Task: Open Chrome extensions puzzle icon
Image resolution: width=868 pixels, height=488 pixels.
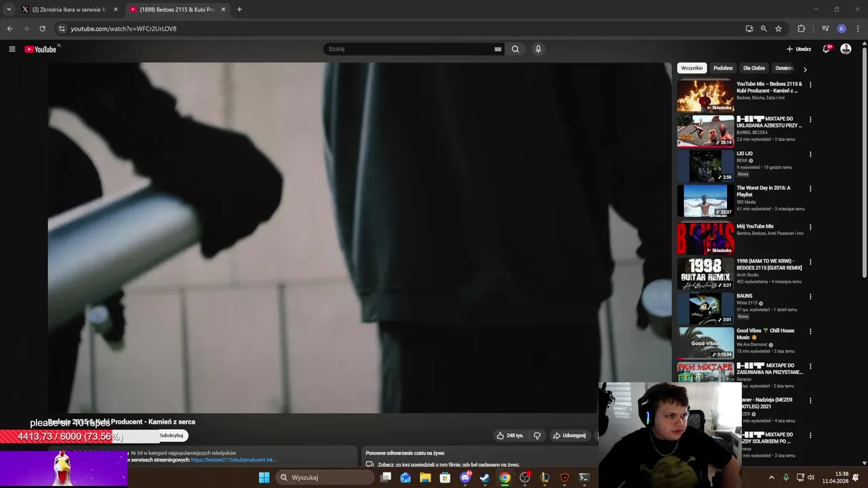Action: tap(801, 28)
